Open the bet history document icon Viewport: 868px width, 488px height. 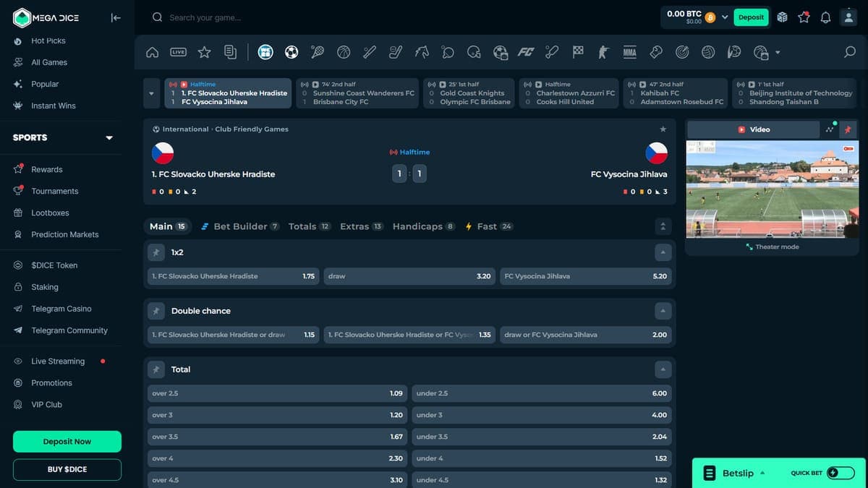tap(230, 52)
